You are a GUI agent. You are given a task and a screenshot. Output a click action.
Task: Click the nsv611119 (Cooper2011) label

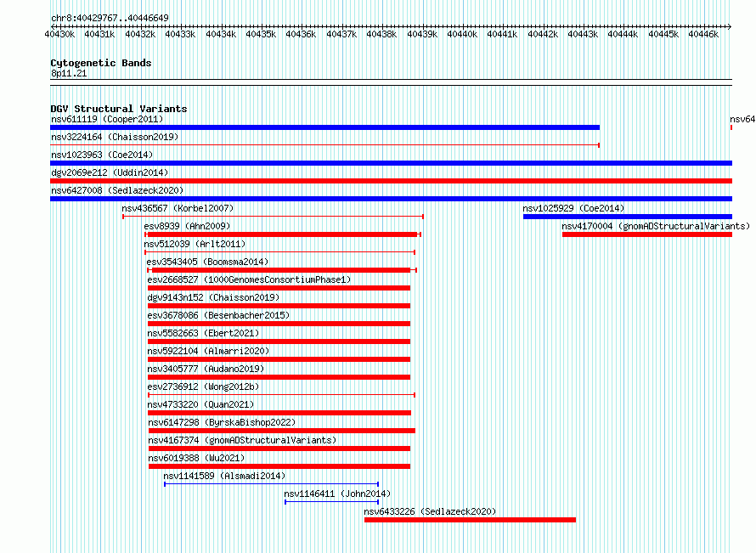107,119
